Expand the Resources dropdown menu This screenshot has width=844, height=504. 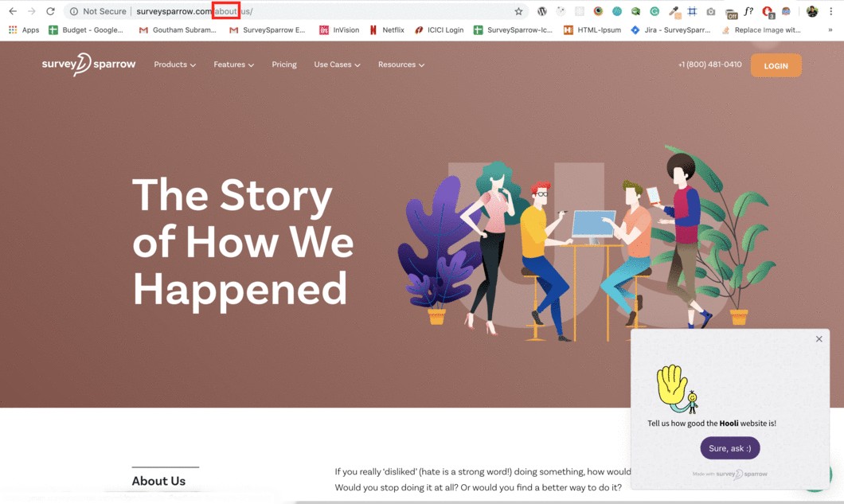tap(401, 64)
